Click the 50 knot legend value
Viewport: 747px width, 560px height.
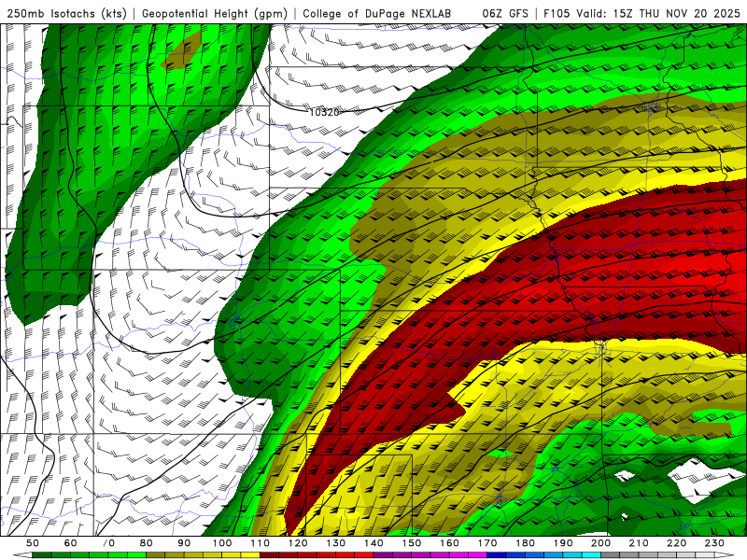[x=33, y=543]
